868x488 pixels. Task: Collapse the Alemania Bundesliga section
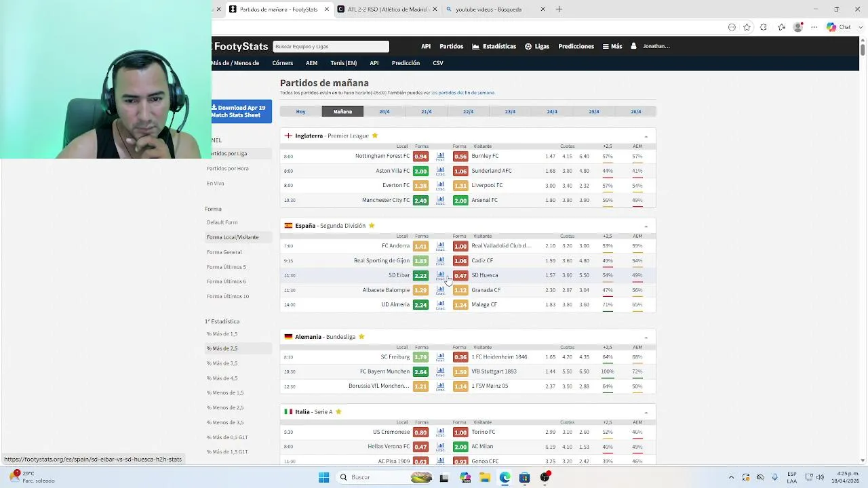click(646, 338)
